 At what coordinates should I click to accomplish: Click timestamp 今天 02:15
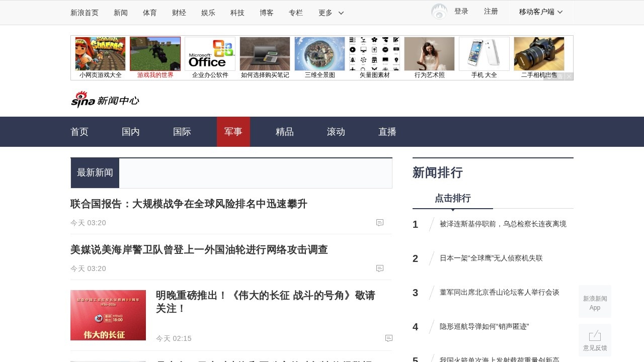(174, 338)
